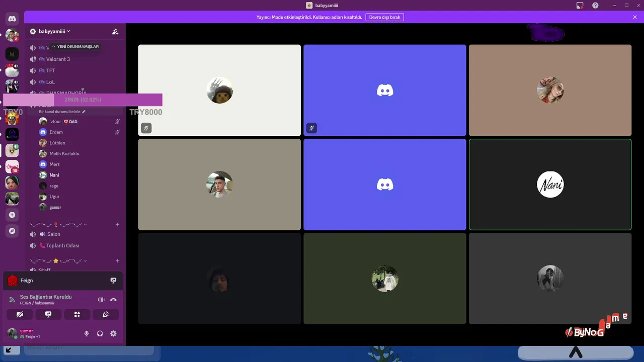Jump to new unreads via YENİ OKUNMAMIŞLAR
The width and height of the screenshot is (644, 362).
(75, 47)
